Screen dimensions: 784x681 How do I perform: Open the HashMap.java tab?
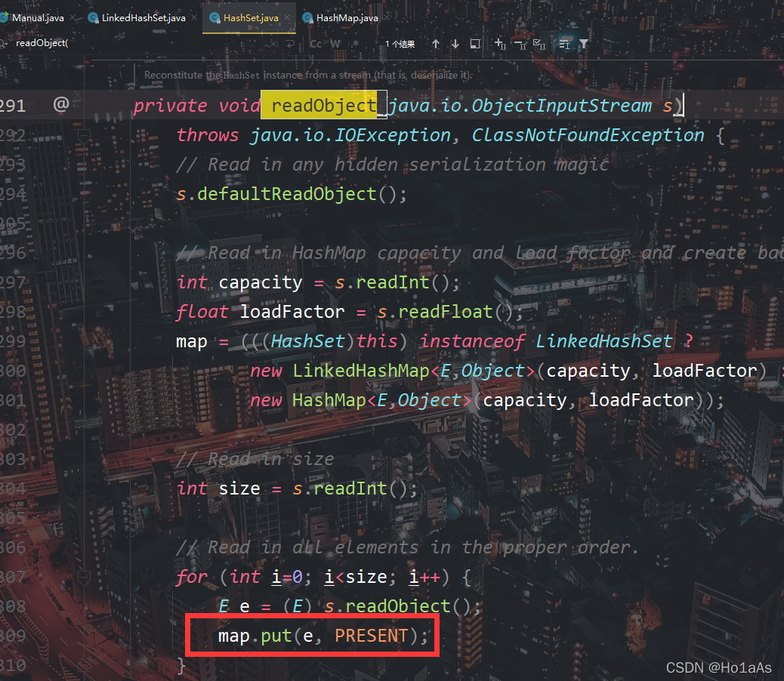tap(347, 18)
